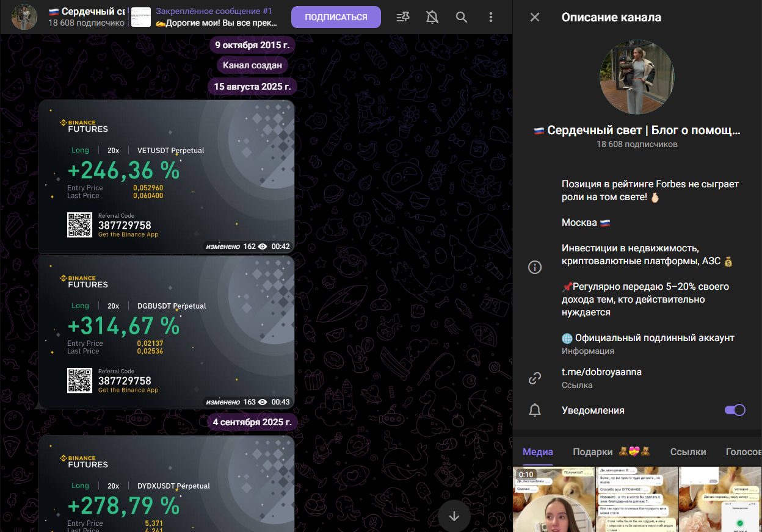Click the bell icon next to Уведомления
The image size is (762, 532).
(x=535, y=410)
